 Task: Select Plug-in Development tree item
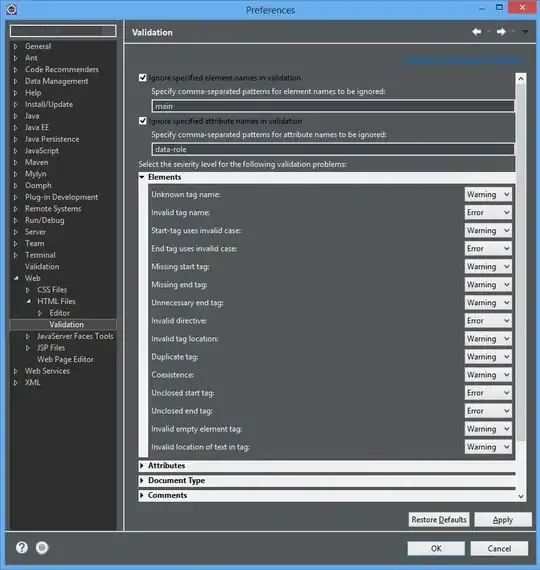[x=61, y=197]
